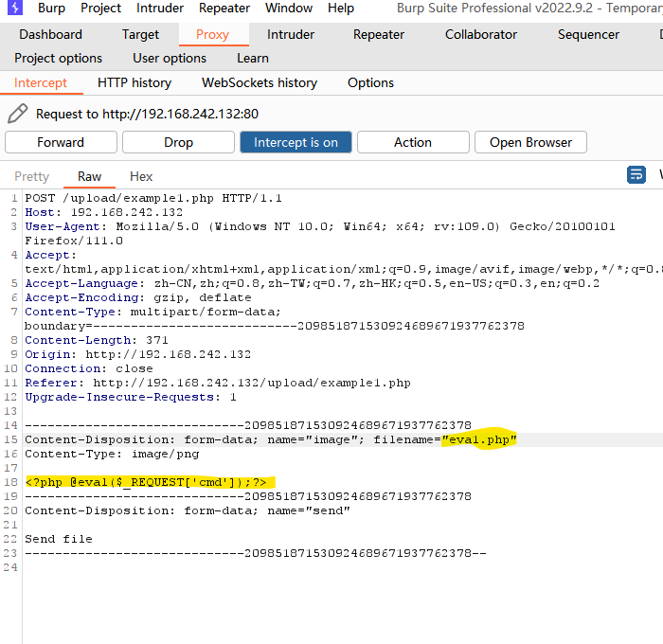This screenshot has height=644, width=663.
Task: Open the Sequencer tab
Action: (x=588, y=34)
